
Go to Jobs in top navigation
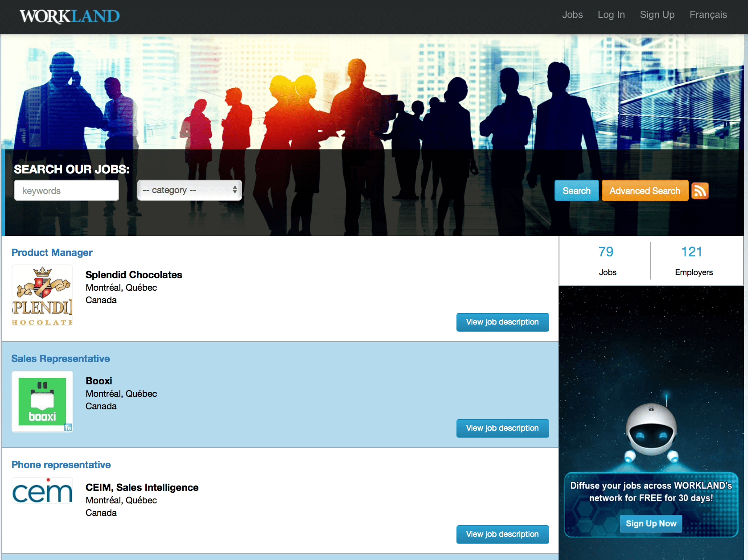pos(572,15)
